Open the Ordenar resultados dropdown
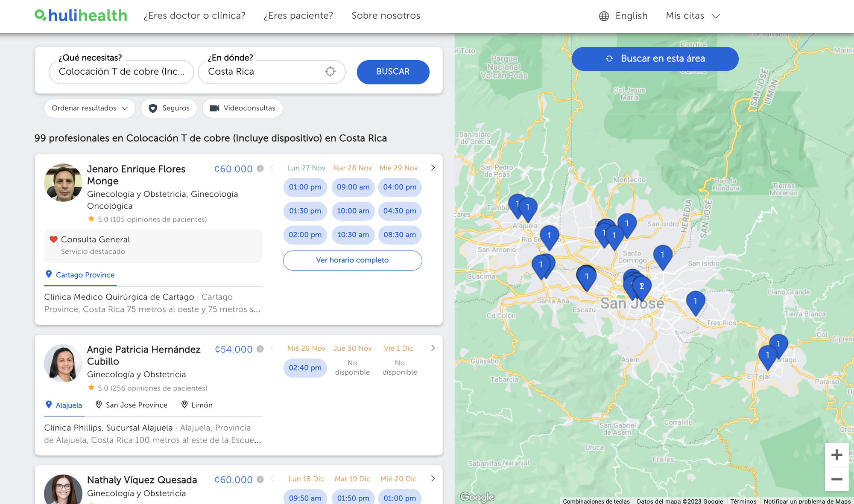 coord(90,108)
